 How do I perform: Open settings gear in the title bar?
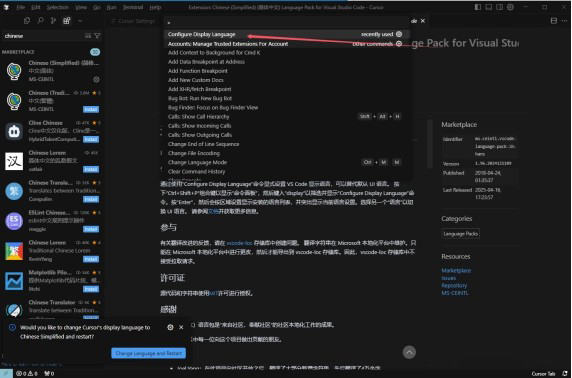click(x=510, y=7)
